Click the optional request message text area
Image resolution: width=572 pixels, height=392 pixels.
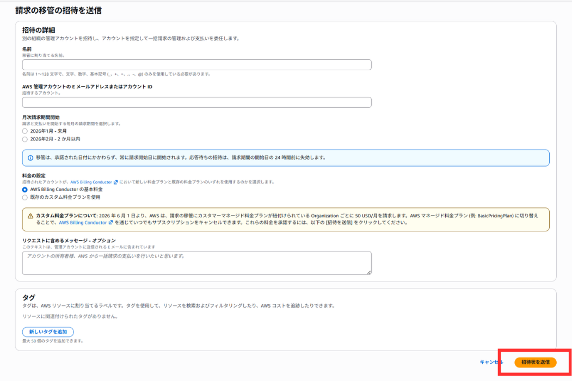click(x=196, y=263)
